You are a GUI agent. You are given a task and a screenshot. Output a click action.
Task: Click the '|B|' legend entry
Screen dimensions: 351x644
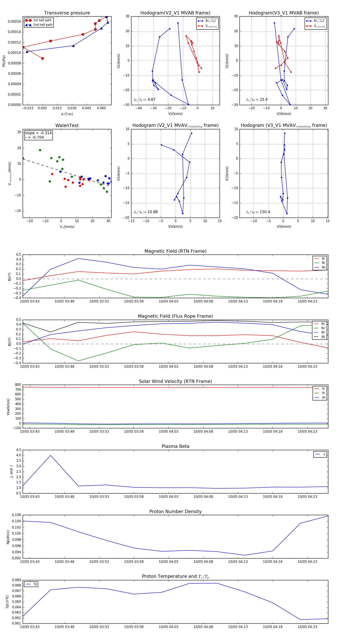[x=320, y=337]
